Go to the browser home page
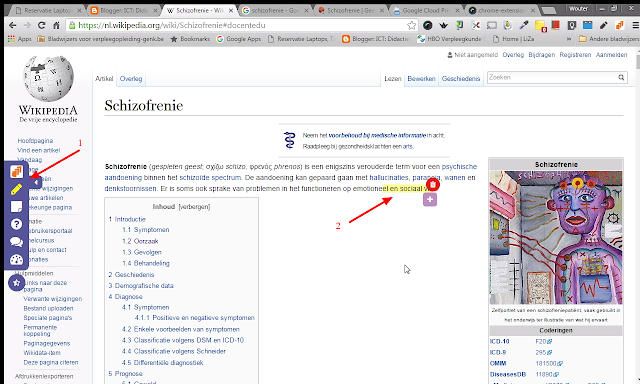This screenshot has height=384, width=640. [x=56, y=25]
